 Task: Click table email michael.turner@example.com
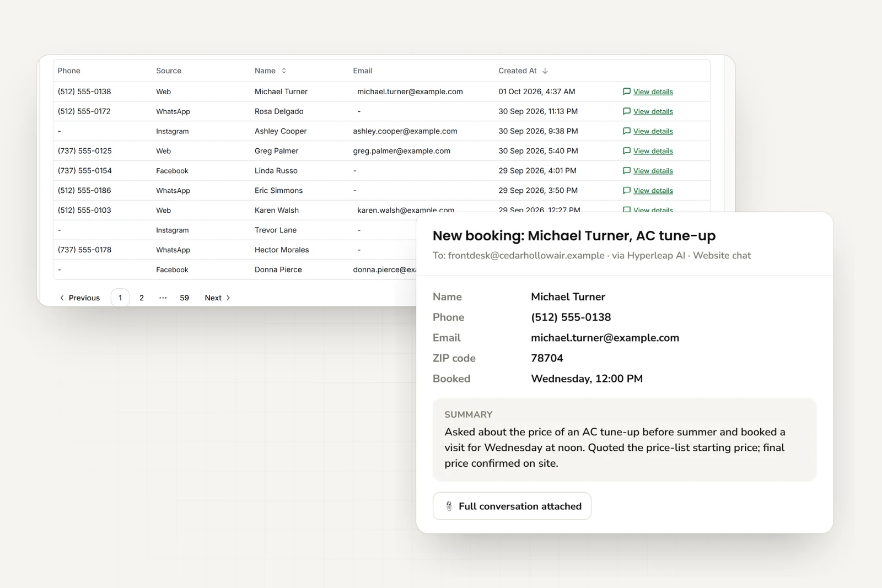click(x=410, y=92)
